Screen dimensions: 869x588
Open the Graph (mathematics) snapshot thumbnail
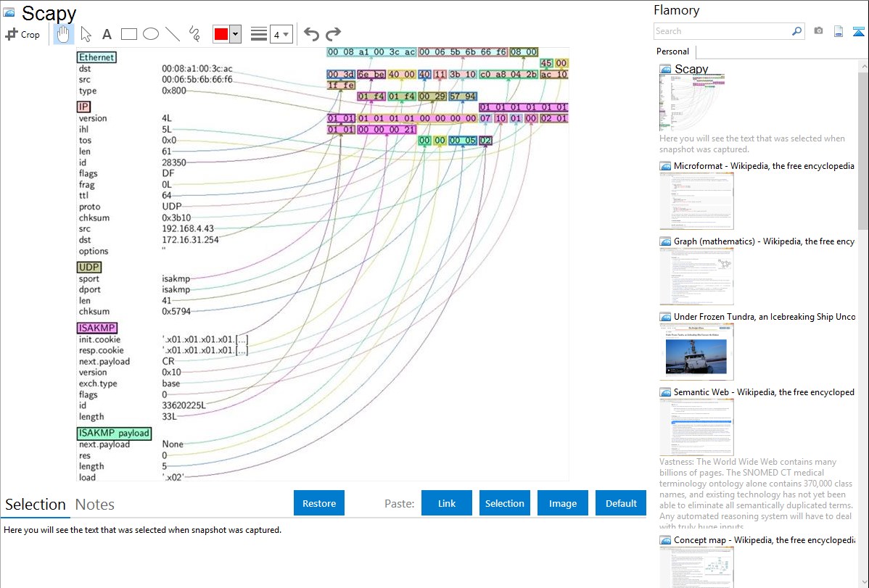pos(696,276)
